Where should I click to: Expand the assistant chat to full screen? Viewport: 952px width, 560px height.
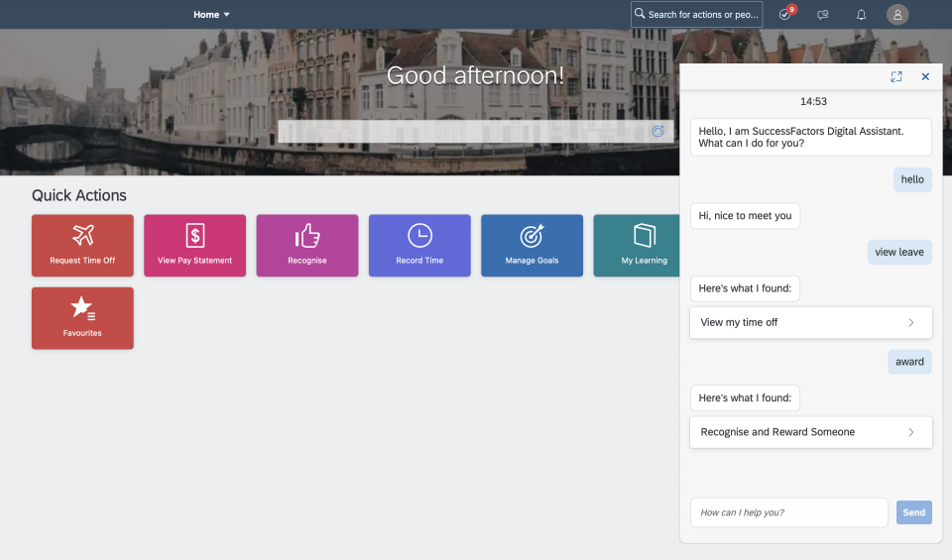tap(896, 76)
